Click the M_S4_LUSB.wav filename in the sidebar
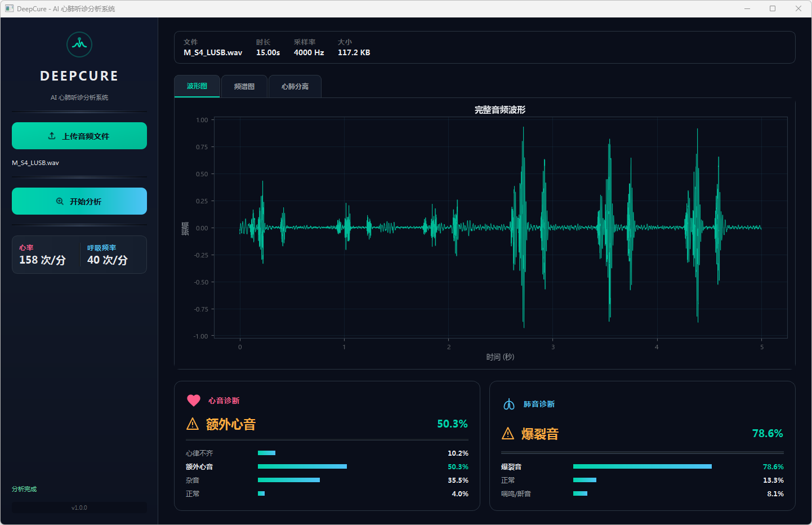 pyautogui.click(x=35, y=163)
